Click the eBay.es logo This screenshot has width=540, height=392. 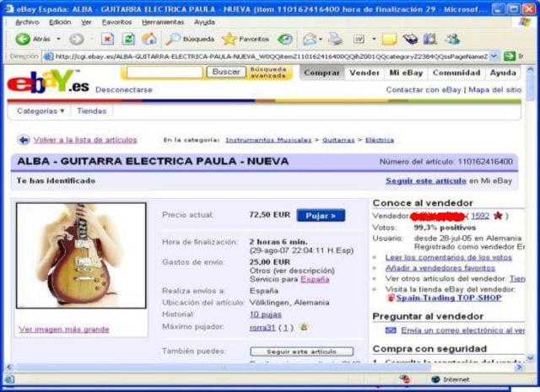[48, 82]
